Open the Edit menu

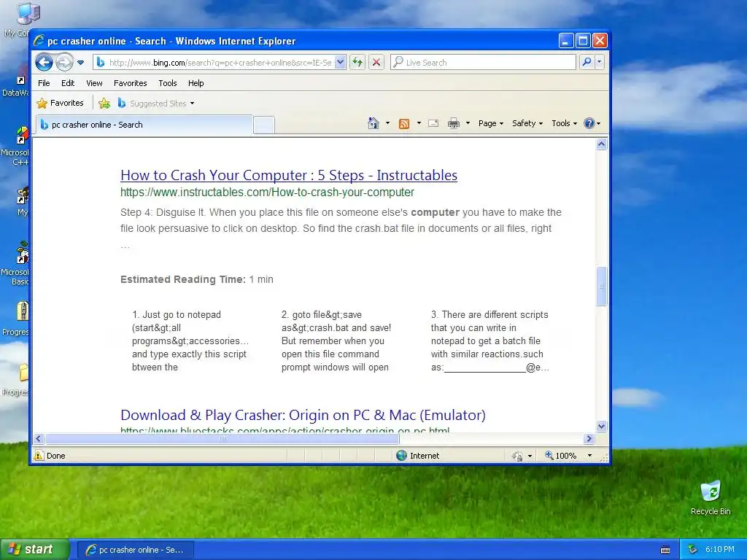(68, 83)
